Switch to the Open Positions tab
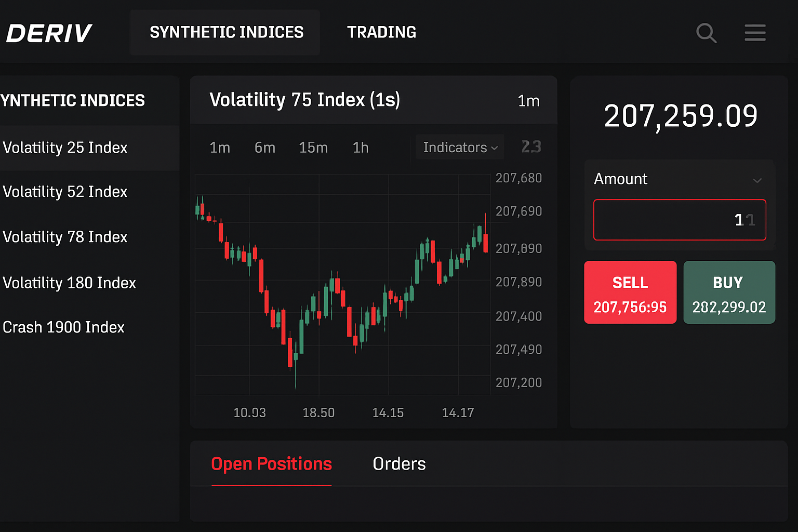Viewport: 798px width, 532px height. tap(271, 463)
